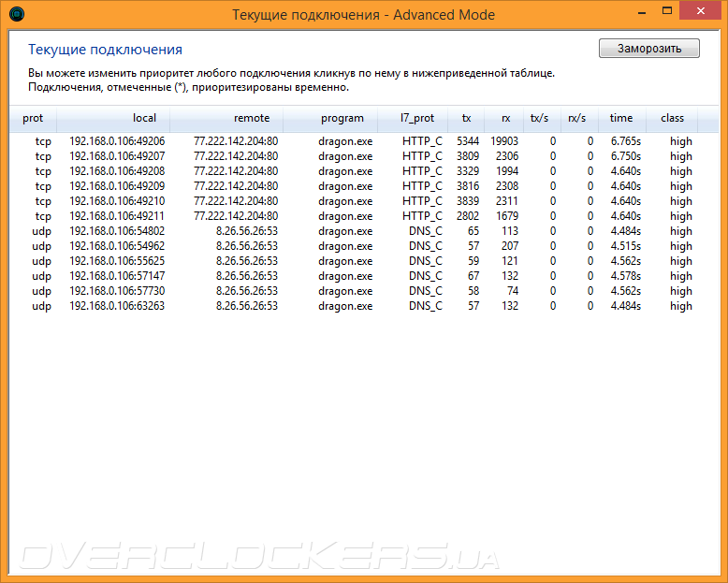Close the Текущие подключения window

[701, 11]
